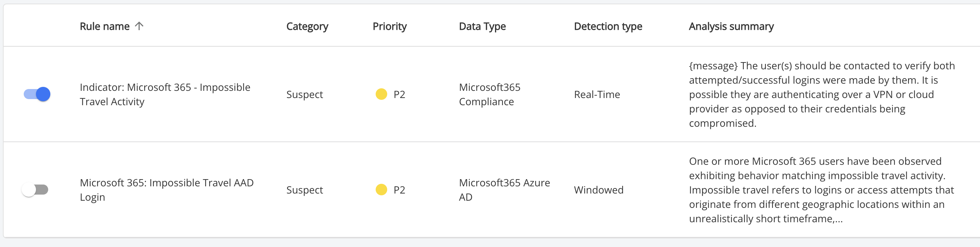
Task: Click 'Suspect' category in Impossible Travel Activity row
Action: coord(304,95)
